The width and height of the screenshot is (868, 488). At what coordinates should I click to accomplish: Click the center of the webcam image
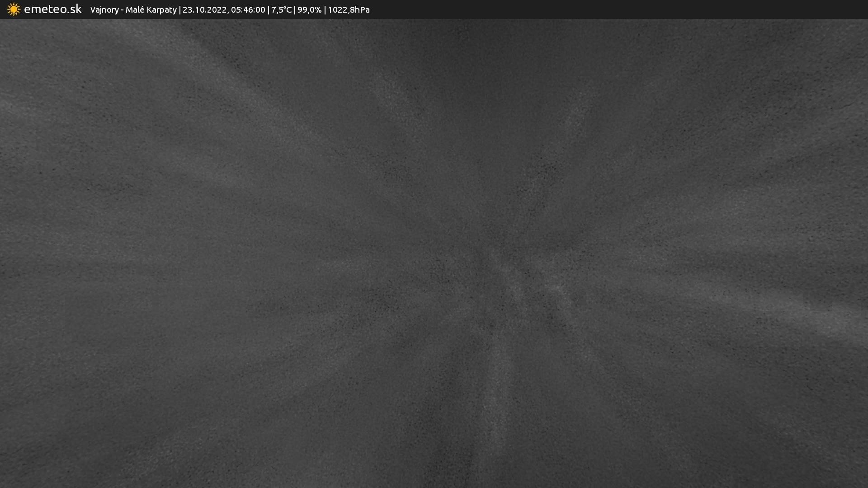pyautogui.click(x=434, y=253)
